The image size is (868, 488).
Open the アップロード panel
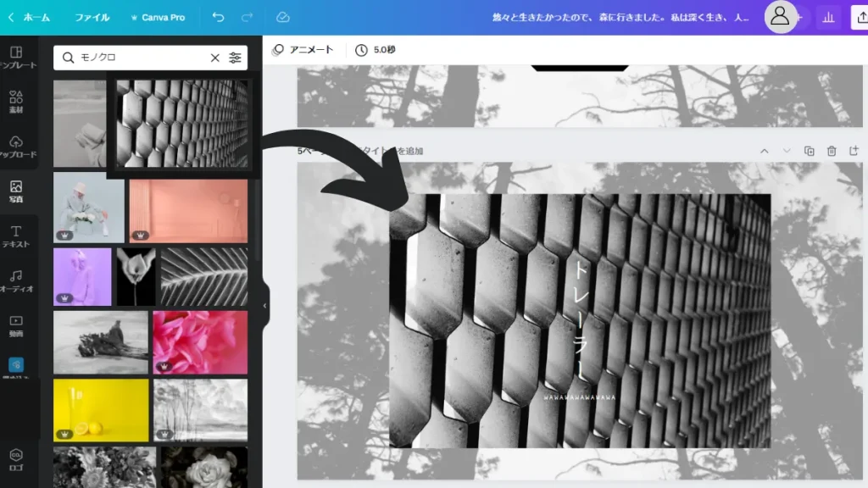tap(17, 147)
